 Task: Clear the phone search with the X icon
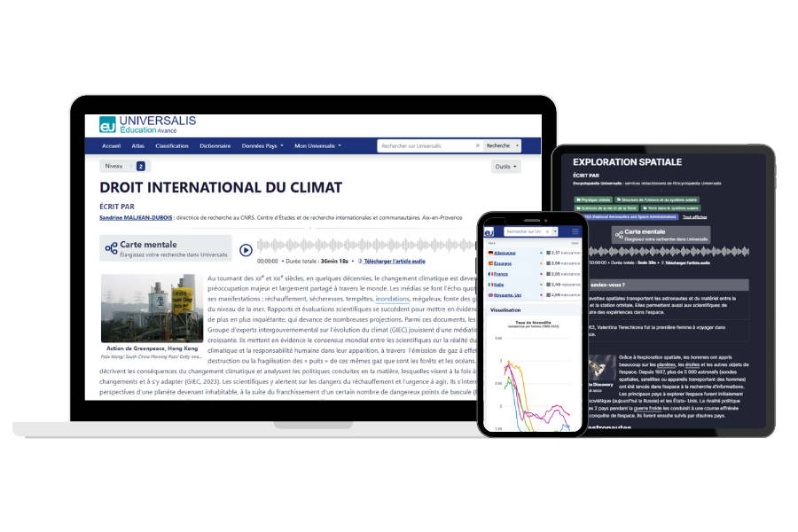(x=547, y=231)
